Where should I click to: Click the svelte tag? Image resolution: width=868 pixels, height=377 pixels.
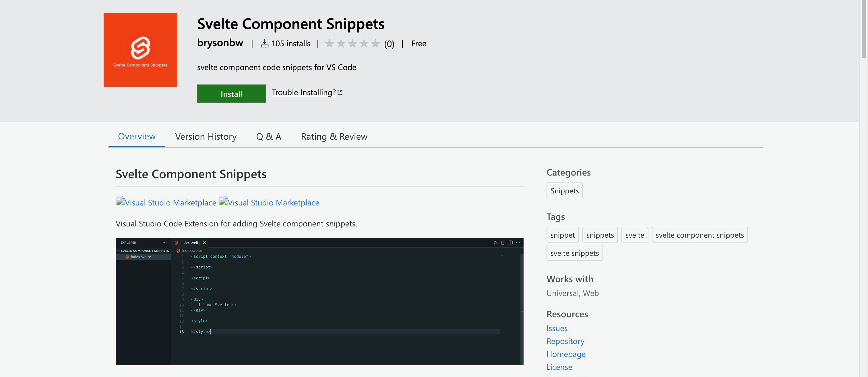click(634, 235)
